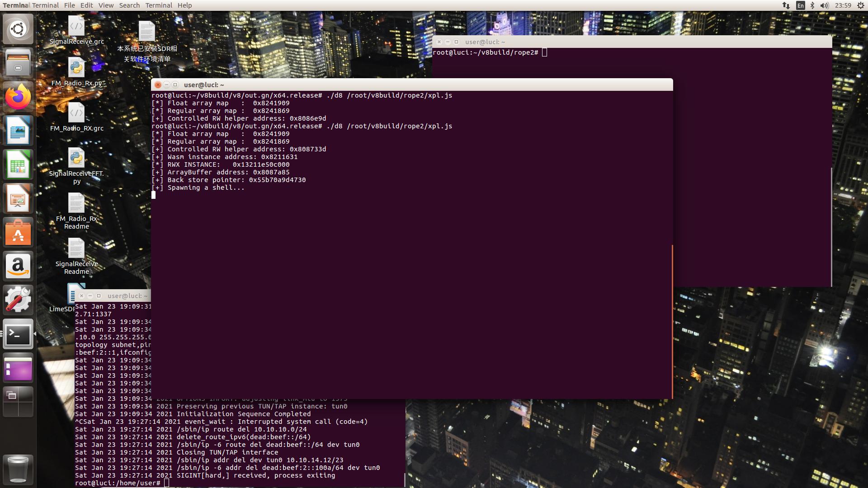Click the clock showing 23:59
The width and height of the screenshot is (868, 488).
click(x=843, y=5)
